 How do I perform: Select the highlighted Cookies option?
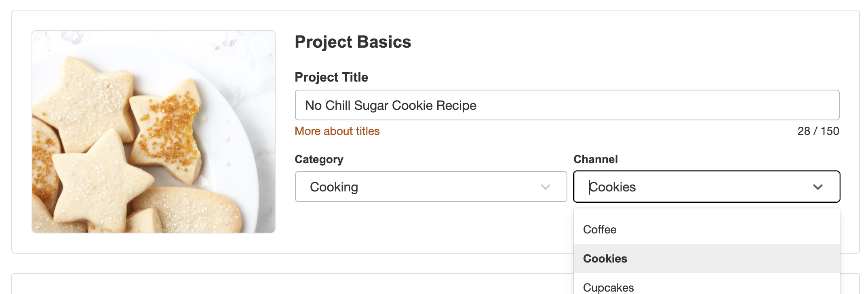(x=605, y=258)
